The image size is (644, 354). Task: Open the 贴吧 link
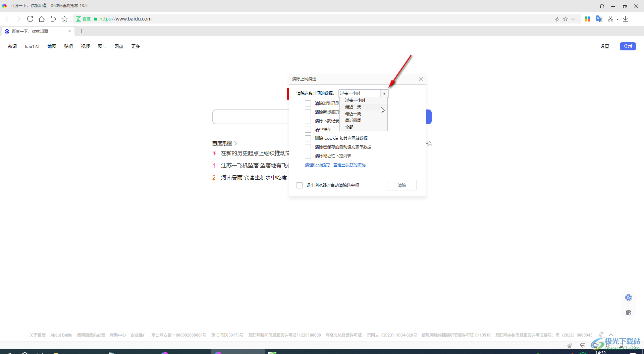tap(68, 46)
